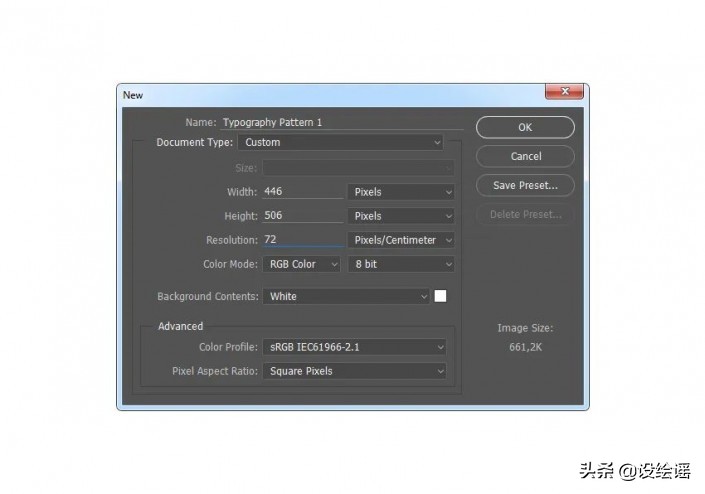Open the 8 bit depth dropdown

(x=401, y=264)
